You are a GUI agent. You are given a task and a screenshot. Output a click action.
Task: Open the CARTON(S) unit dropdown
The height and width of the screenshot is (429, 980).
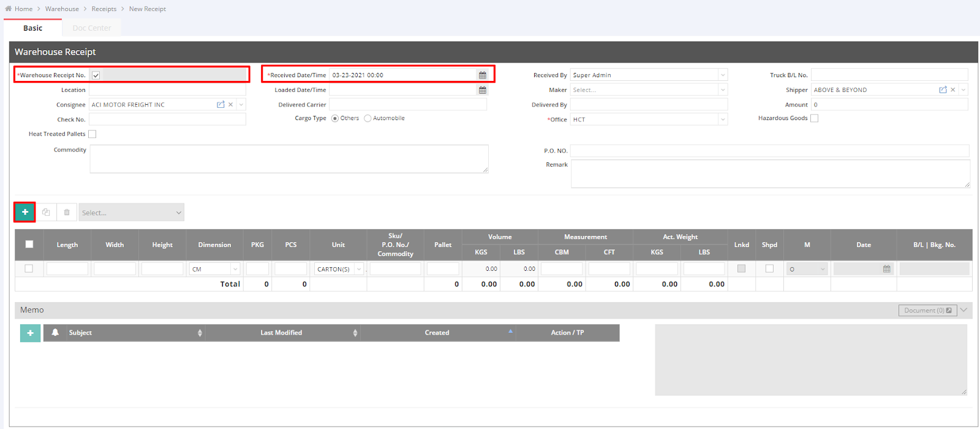[x=359, y=269]
